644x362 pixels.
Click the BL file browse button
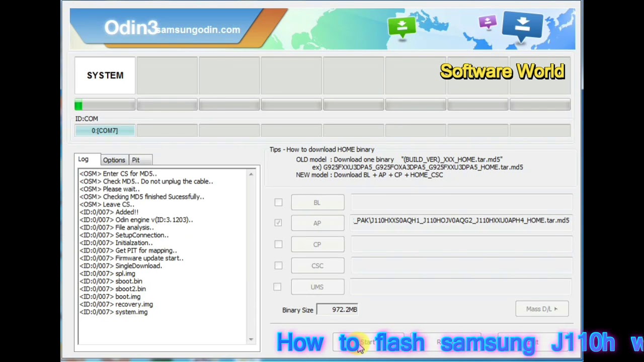pos(317,202)
